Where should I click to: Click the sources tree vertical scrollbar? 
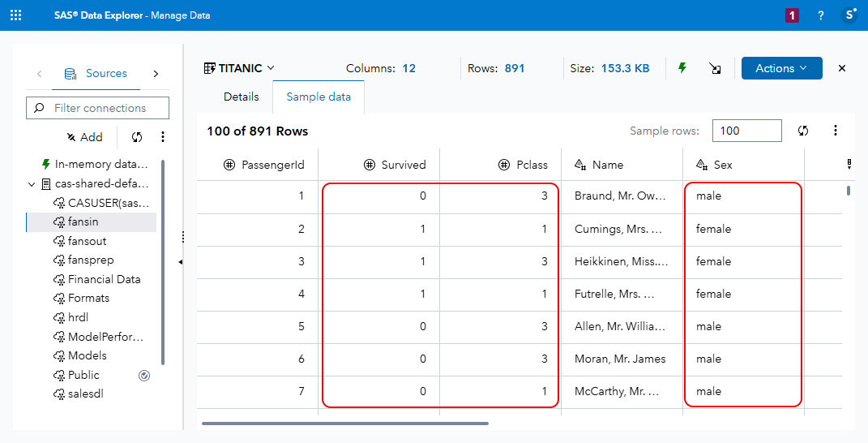click(163, 262)
